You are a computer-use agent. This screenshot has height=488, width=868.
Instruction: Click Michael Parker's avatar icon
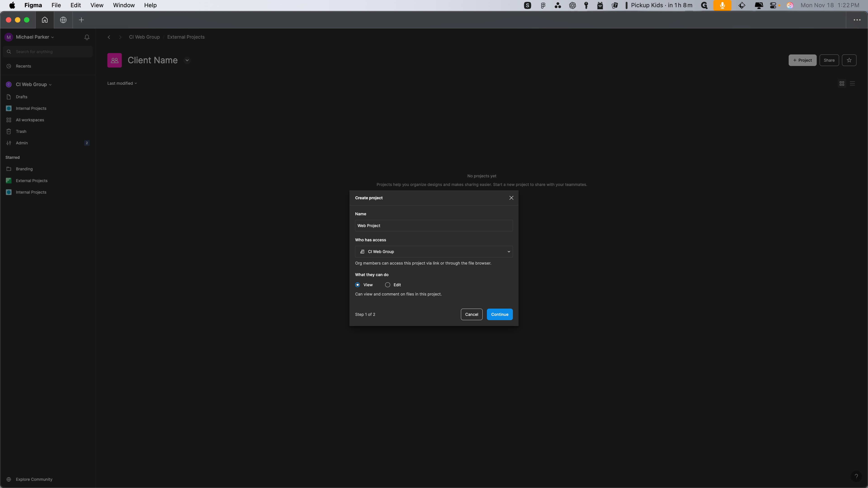click(x=9, y=37)
